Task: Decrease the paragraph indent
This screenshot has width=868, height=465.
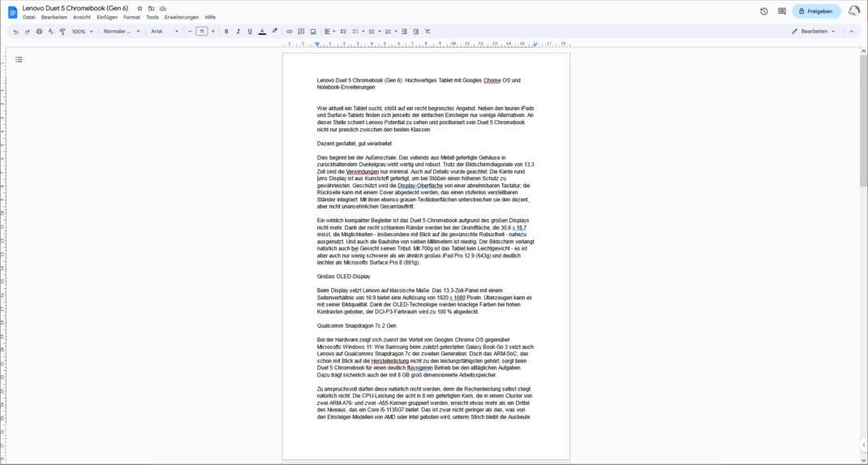Action: 404,32
